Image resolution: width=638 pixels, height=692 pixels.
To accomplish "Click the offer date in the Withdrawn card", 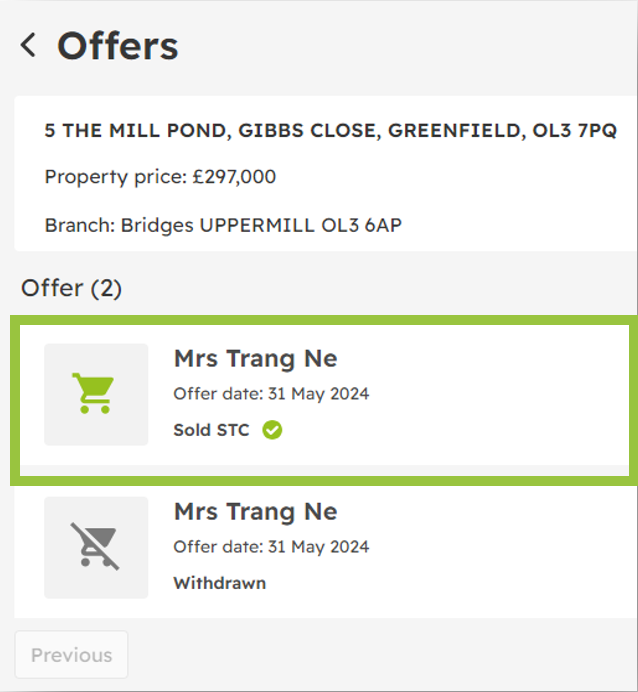I will tap(271, 547).
